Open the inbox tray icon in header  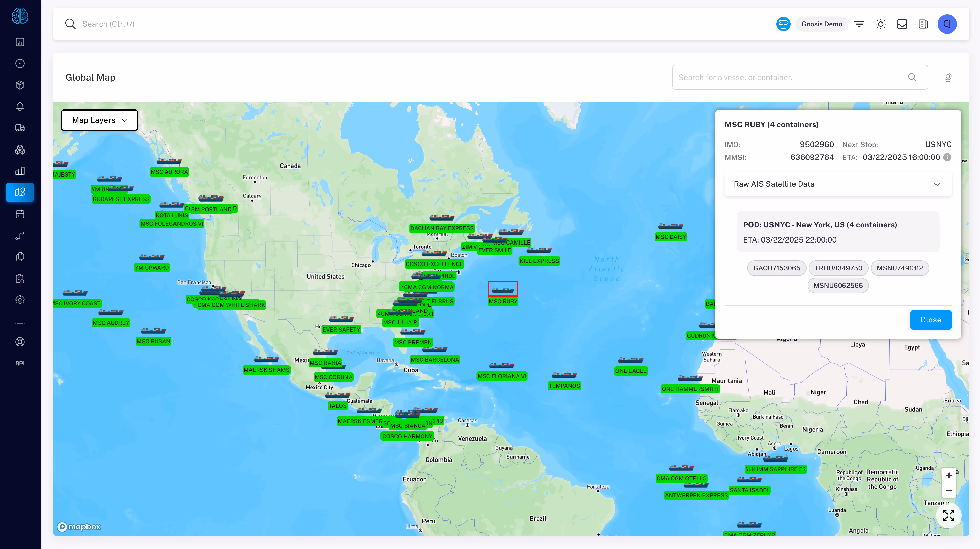[902, 24]
